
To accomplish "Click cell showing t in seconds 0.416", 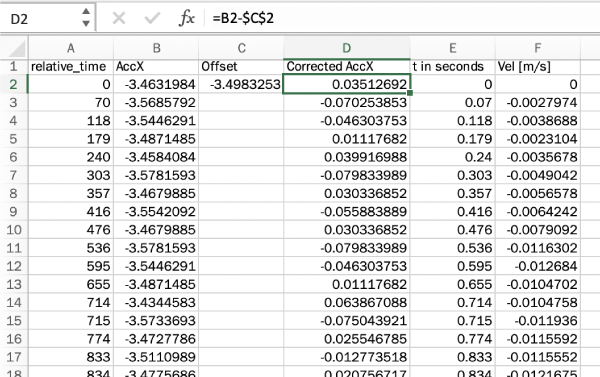I will (453, 212).
